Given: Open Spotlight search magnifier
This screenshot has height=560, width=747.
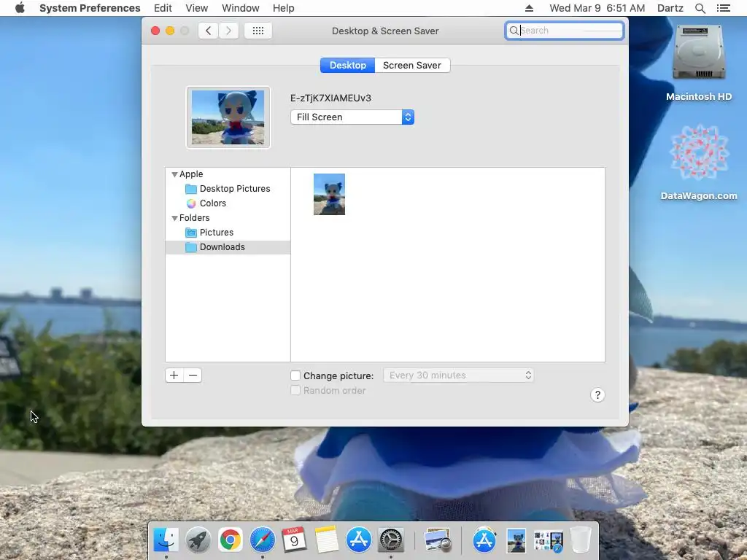Looking at the screenshot, I should pyautogui.click(x=700, y=8).
